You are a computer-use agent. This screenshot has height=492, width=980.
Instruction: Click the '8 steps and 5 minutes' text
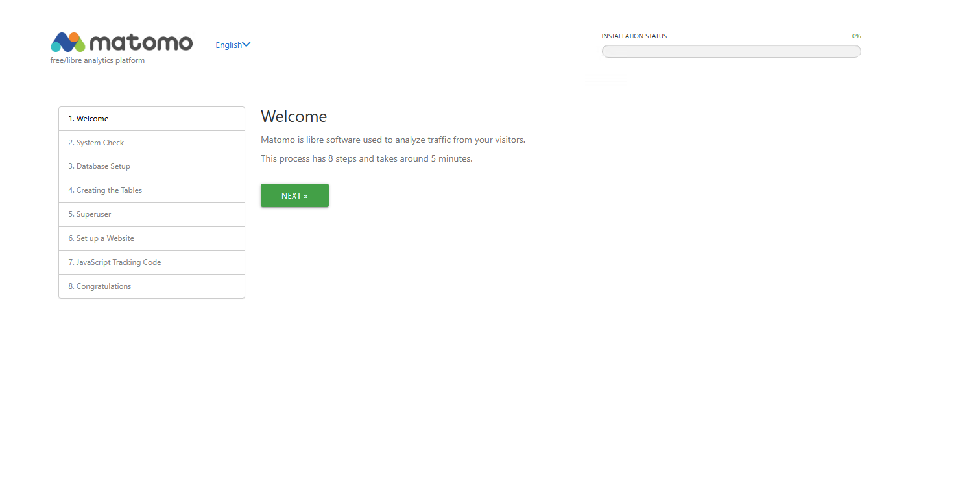pos(366,158)
